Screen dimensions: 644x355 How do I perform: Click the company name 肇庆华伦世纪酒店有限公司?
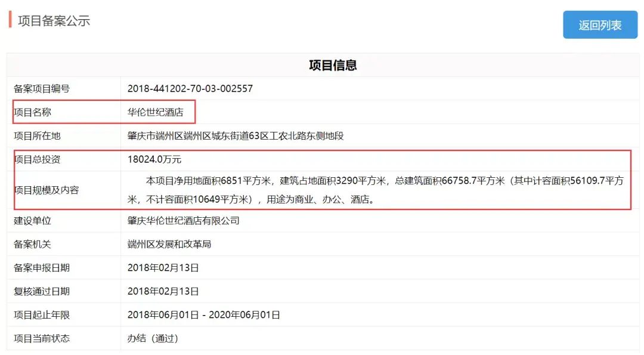[x=184, y=221]
